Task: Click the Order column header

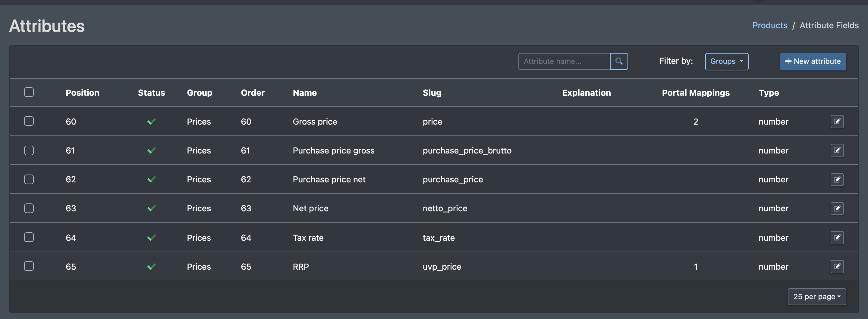Action: pyautogui.click(x=253, y=92)
